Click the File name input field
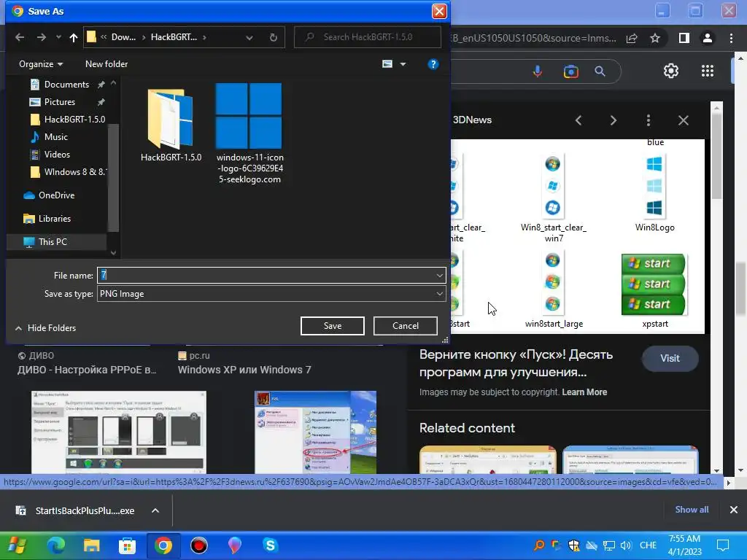The image size is (747, 560). tap(266, 275)
